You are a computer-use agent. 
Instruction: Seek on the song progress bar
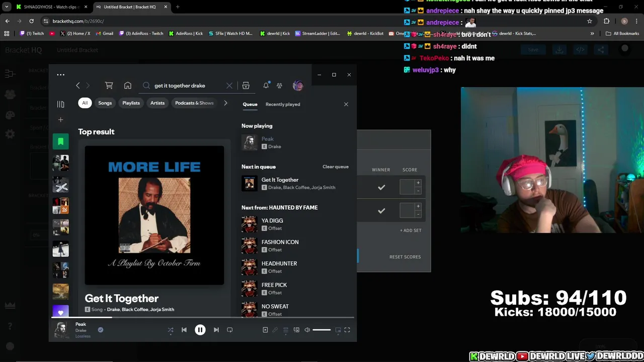pos(203,317)
